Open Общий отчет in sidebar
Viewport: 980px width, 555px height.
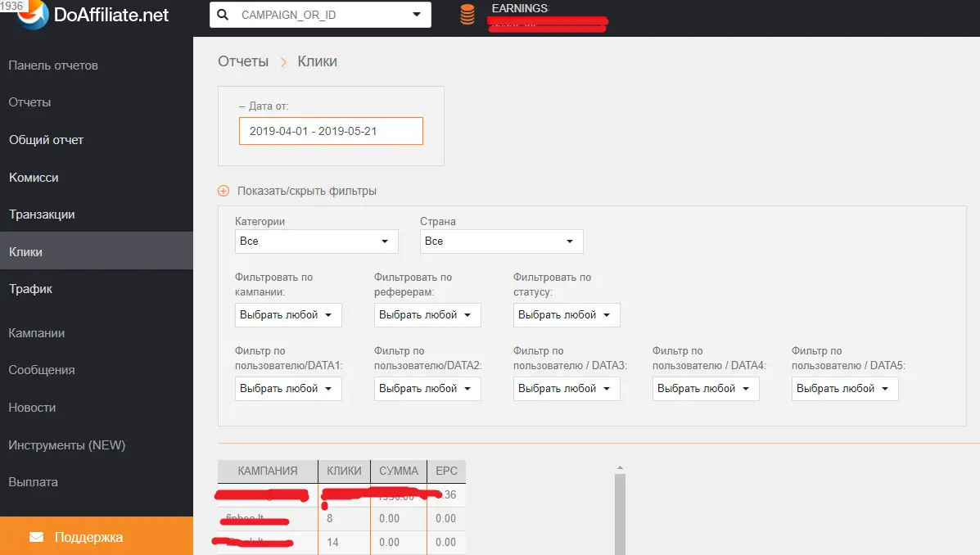[x=46, y=139]
